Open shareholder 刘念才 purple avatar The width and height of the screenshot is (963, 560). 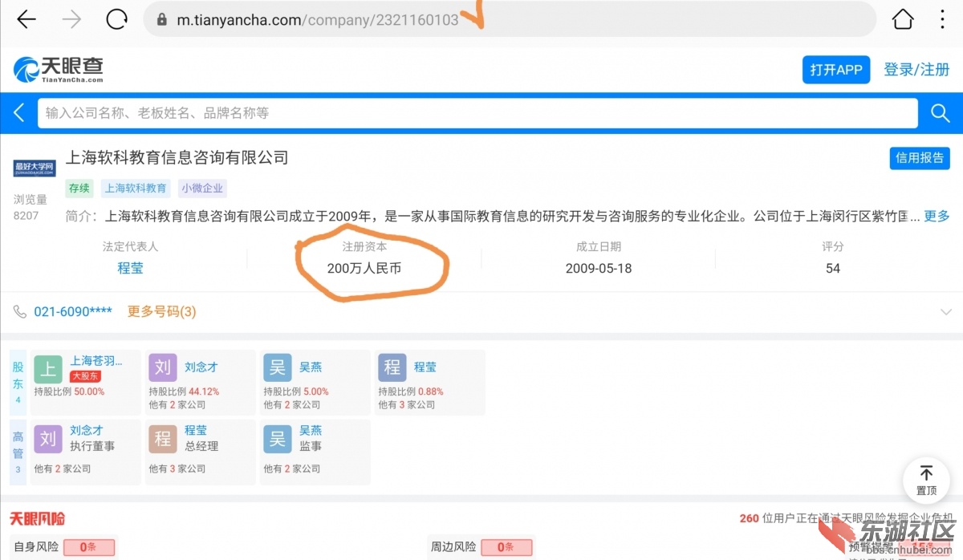[163, 367]
